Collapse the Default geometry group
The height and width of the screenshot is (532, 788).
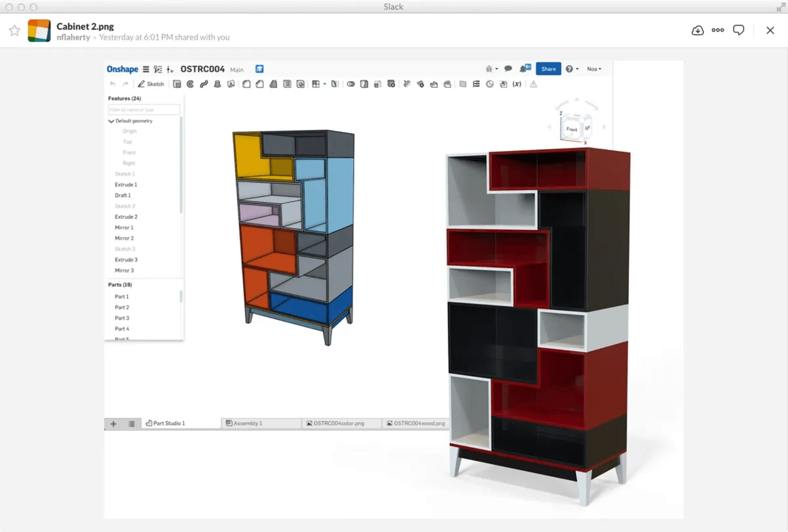111,121
